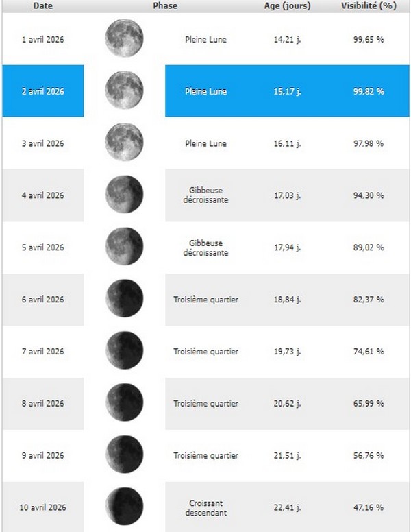Click the 99,82 % visibility value
This screenshot has height=532, width=411.
coord(369,91)
